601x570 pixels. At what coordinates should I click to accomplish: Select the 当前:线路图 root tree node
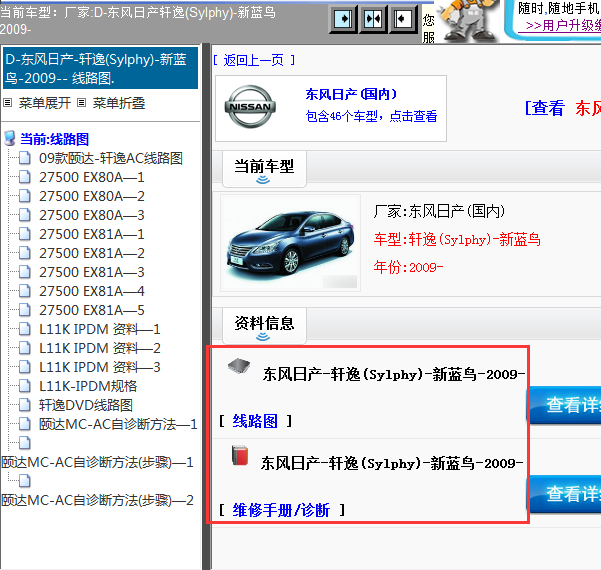54,139
